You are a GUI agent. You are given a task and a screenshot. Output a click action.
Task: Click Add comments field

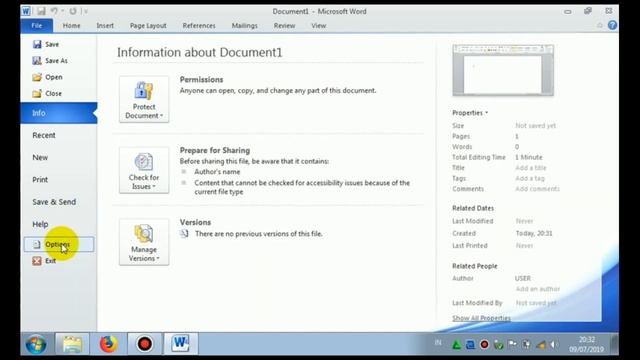pos(537,189)
